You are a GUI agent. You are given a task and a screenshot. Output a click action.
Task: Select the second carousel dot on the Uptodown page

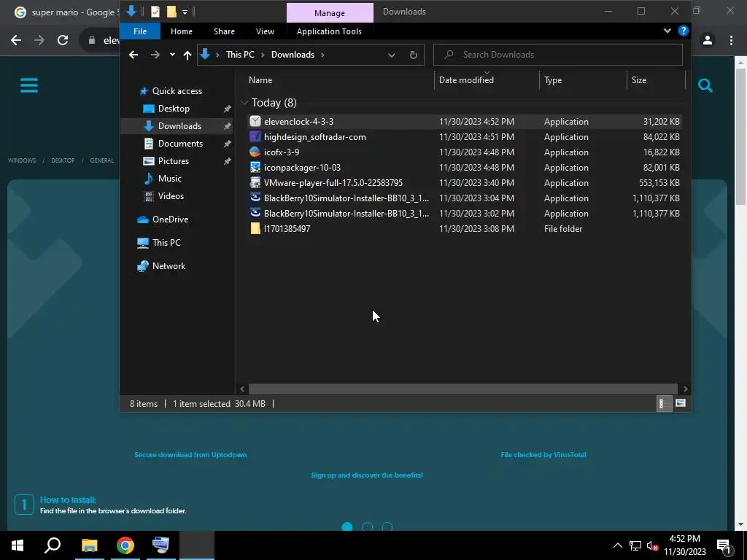point(368,526)
